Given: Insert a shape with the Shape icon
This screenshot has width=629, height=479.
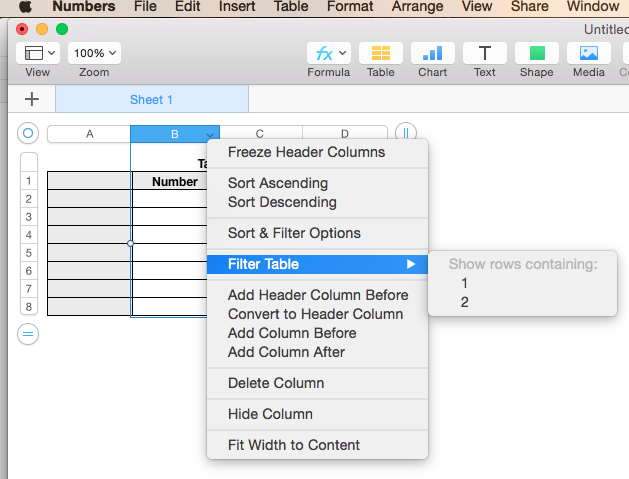Looking at the screenshot, I should (537, 53).
